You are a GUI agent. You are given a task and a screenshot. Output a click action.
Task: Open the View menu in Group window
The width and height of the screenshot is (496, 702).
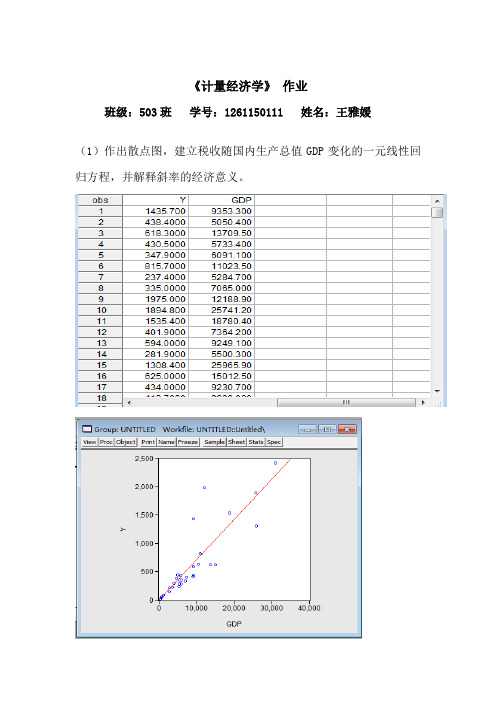pyautogui.click(x=90, y=442)
